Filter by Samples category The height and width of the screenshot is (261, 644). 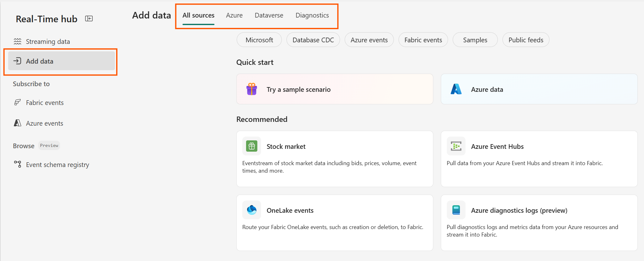[x=475, y=40]
